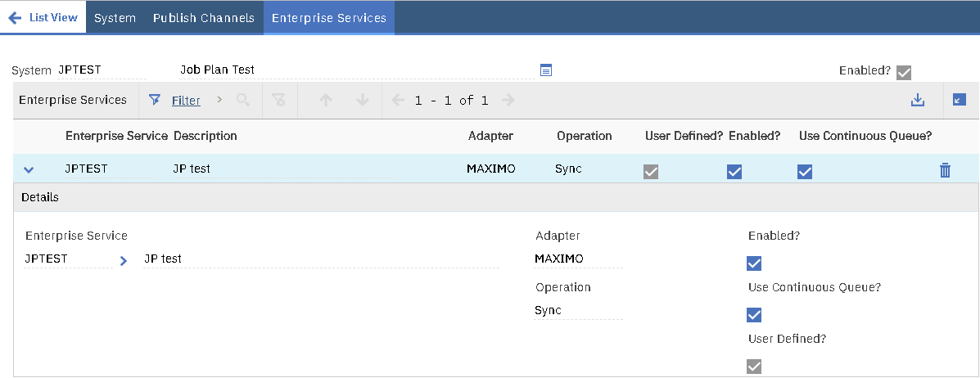Image resolution: width=980 pixels, height=378 pixels.
Task: Collapse JPTEST row details chevron
Action: point(28,169)
